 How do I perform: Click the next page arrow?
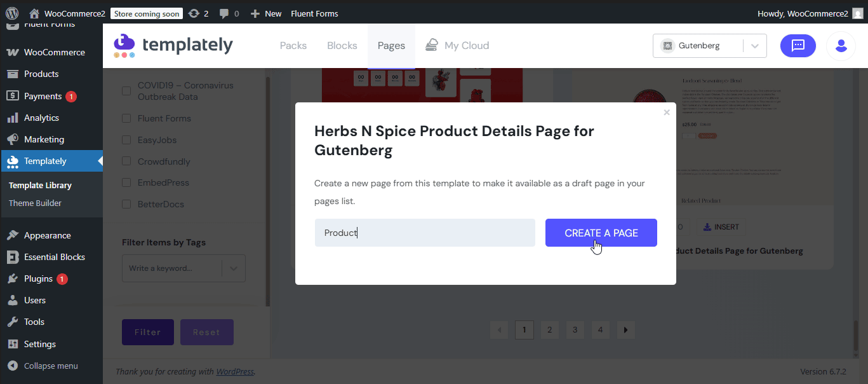click(625, 330)
